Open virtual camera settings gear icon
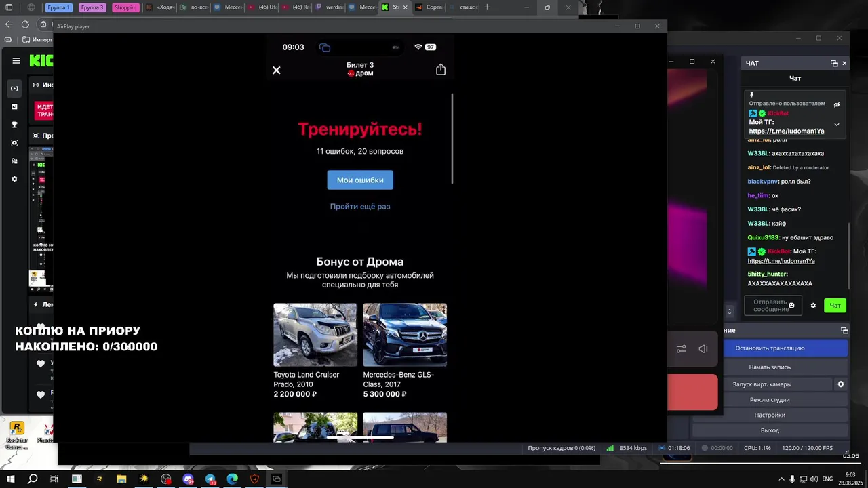 (x=841, y=384)
